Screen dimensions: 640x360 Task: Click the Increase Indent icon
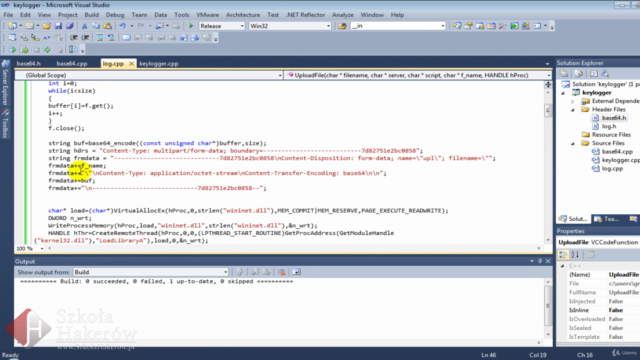[85, 38]
